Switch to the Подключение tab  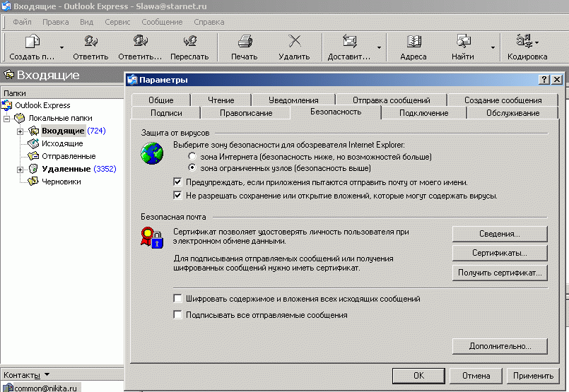tap(424, 113)
